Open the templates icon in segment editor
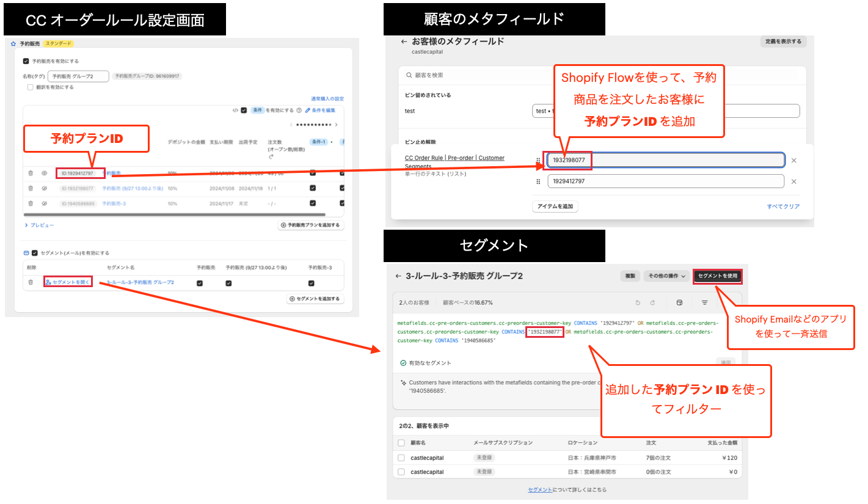The width and height of the screenshot is (868, 504). 679,302
